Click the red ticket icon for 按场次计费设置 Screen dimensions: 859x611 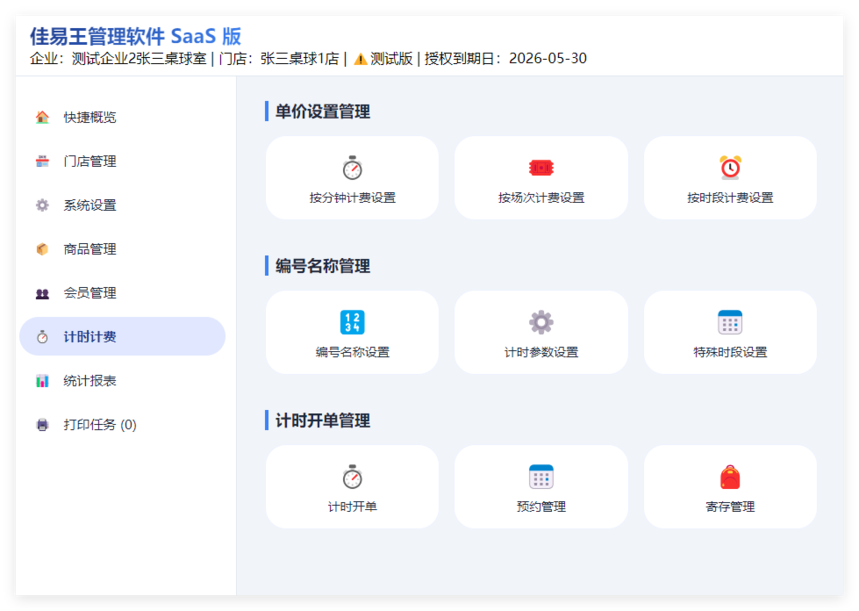tap(541, 168)
